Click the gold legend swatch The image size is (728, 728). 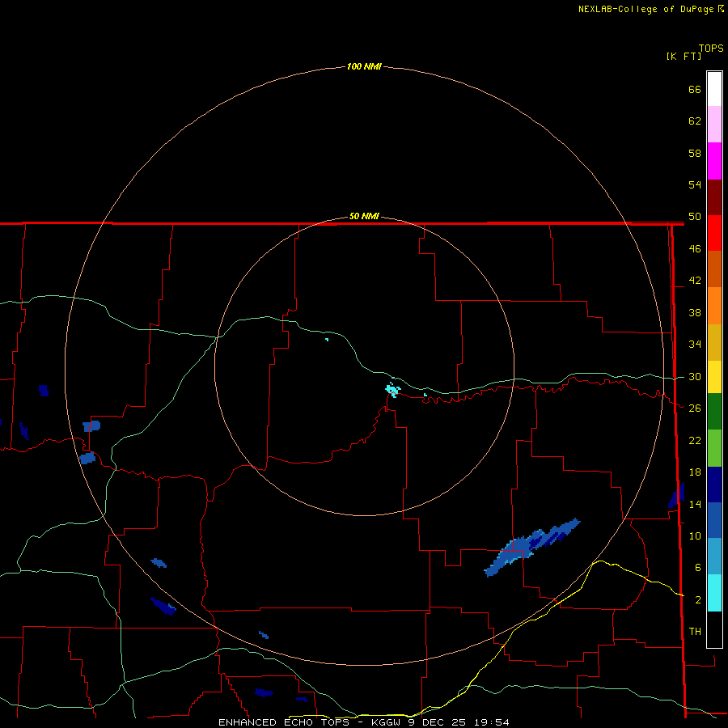pos(714,342)
